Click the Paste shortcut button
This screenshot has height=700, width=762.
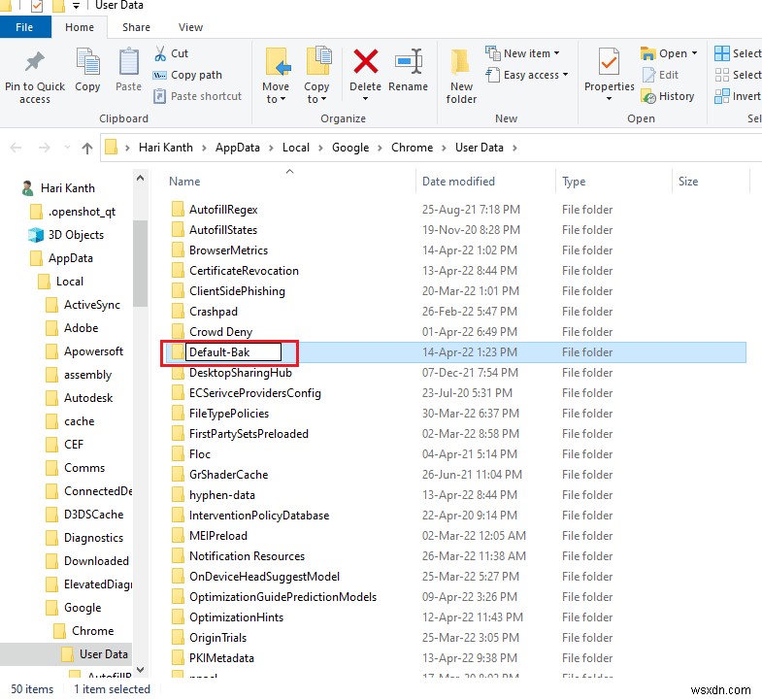pyautogui.click(x=197, y=96)
